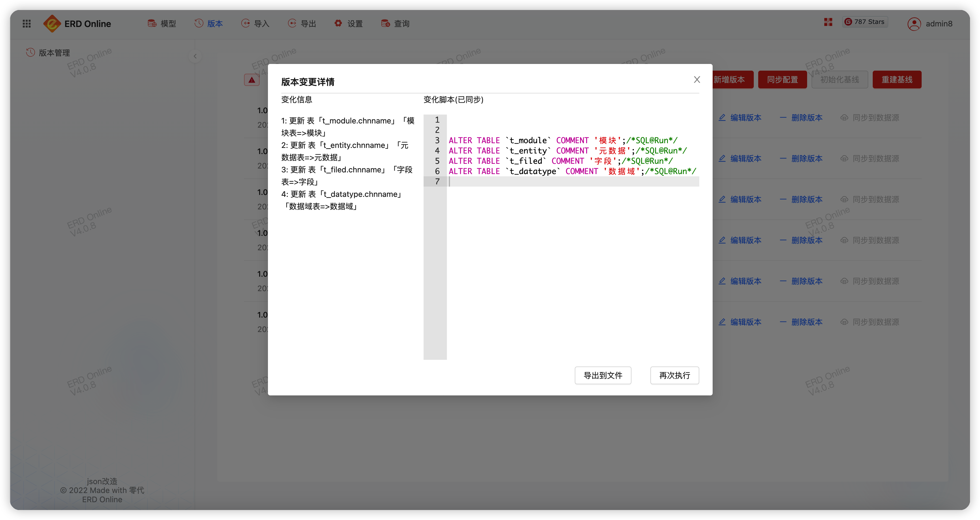This screenshot has height=520, width=980.
Task: Click 删除版本 in the fourth version row
Action: click(801, 240)
